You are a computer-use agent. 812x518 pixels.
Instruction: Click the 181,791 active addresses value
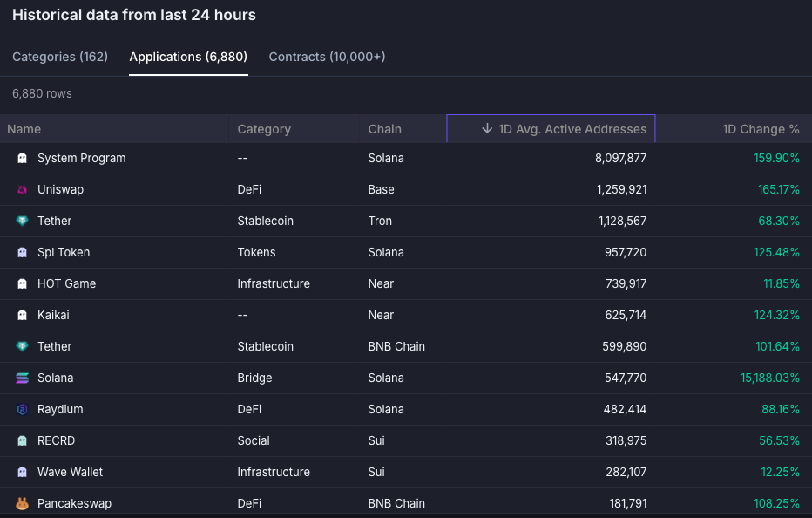tap(628, 503)
